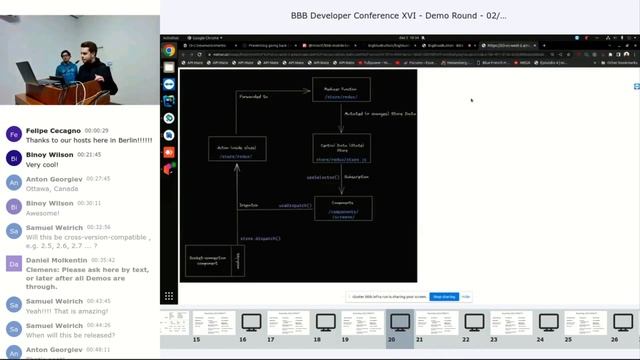640x360 pixels.
Task: Open slide thumbnail 19
Action: pos(362,322)
